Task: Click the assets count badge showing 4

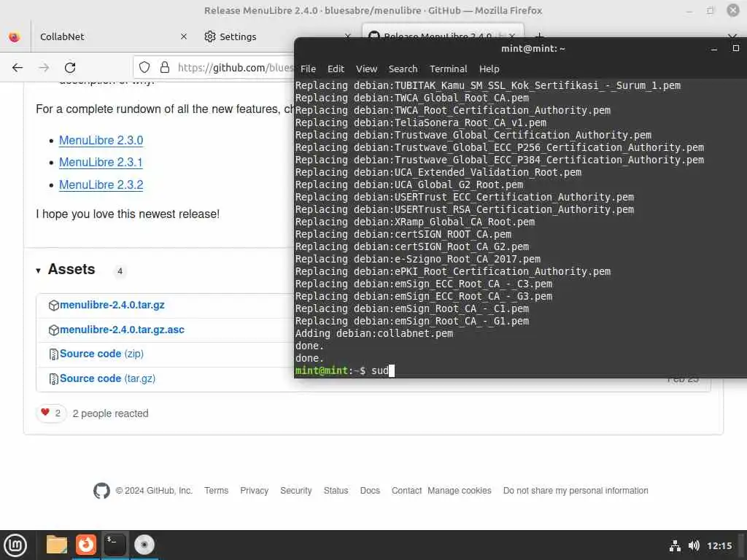Action: pos(120,271)
